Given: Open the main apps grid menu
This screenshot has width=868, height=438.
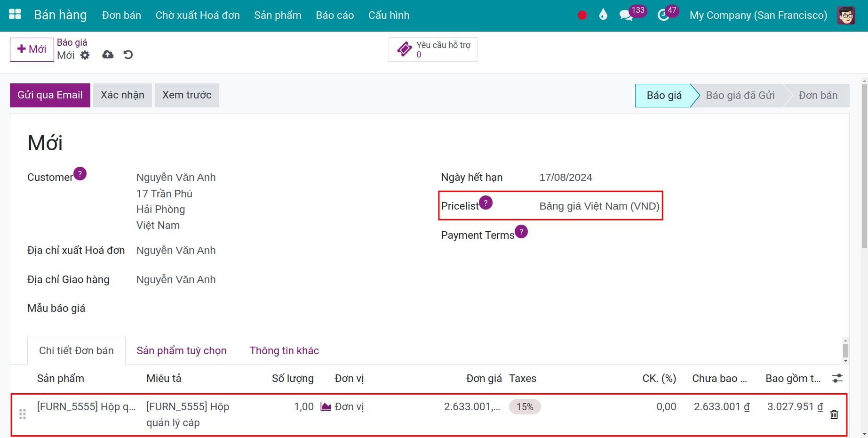Looking at the screenshot, I should [x=15, y=15].
